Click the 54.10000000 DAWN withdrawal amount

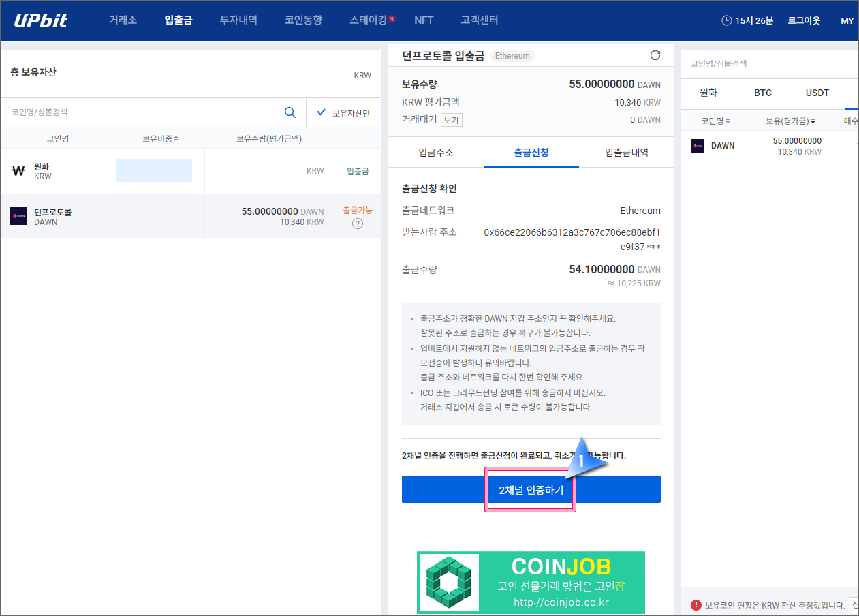click(614, 270)
